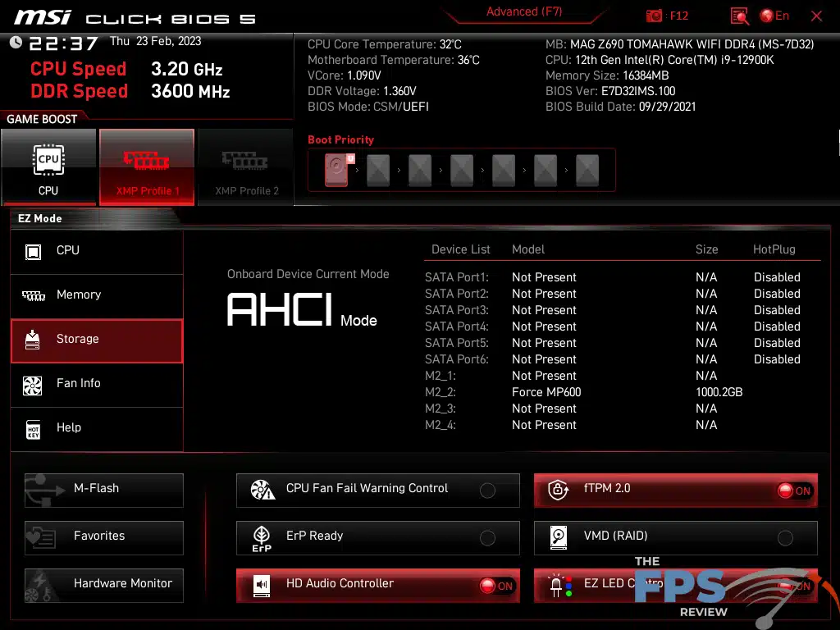
Task: Select the second boot priority slot
Action: pos(378,170)
